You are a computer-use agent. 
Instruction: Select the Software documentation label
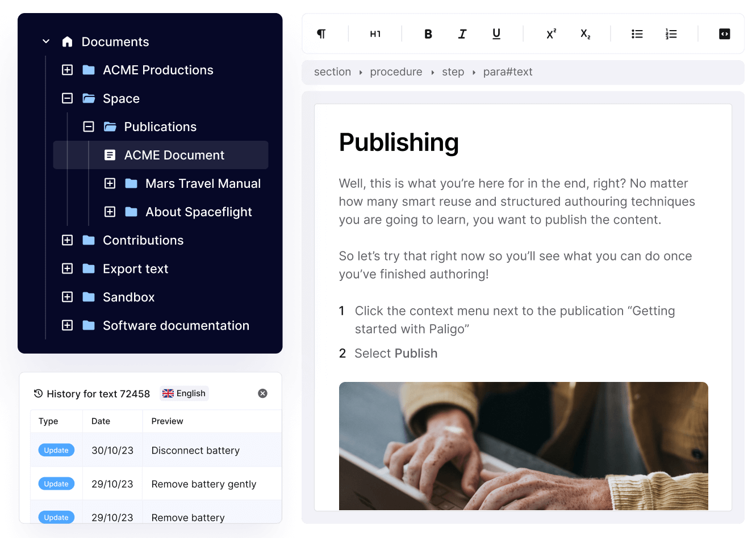tap(176, 325)
